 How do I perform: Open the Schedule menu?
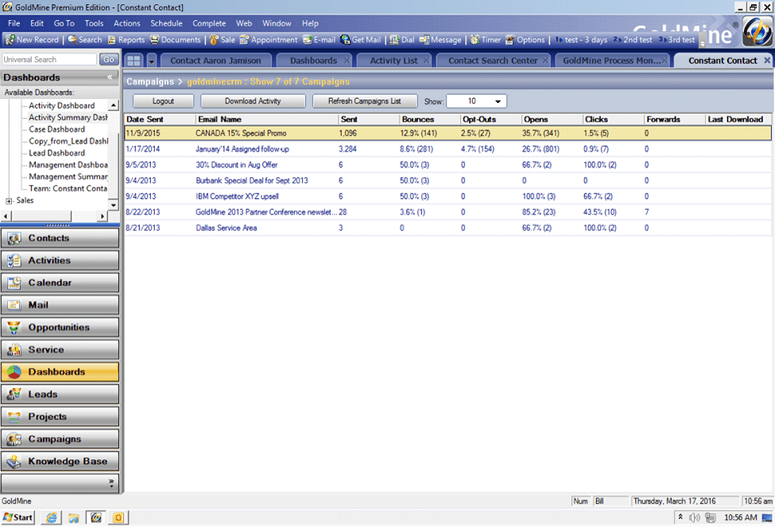[166, 23]
